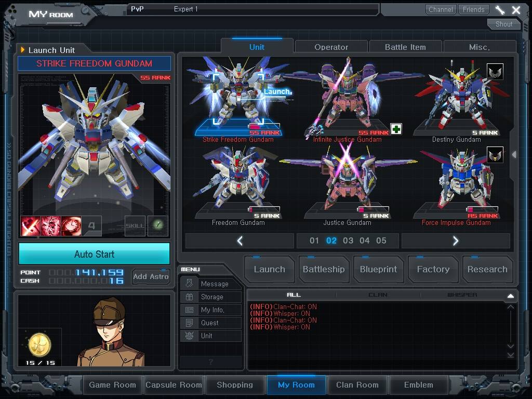
Task: Open the green radar icon beside SKILL
Action: 158,225
